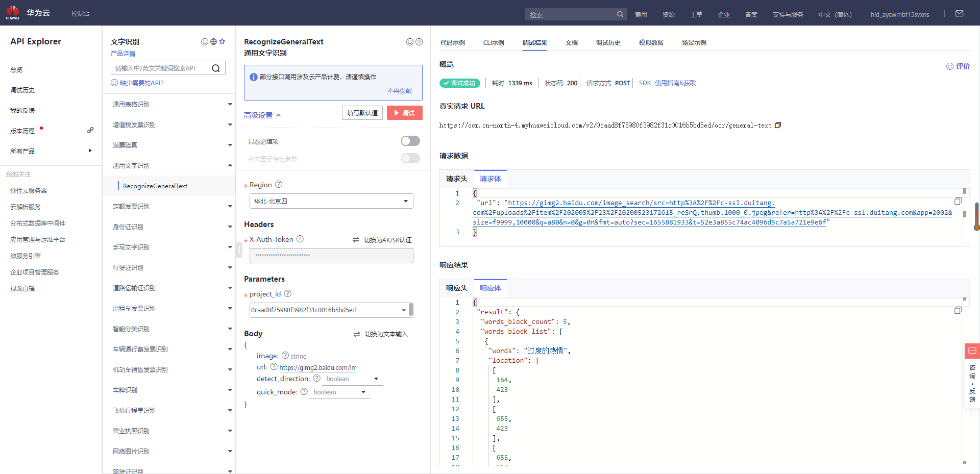Viewport: 980px width, 474px height.
Task: Switch to CLI示例 tab
Action: point(494,43)
